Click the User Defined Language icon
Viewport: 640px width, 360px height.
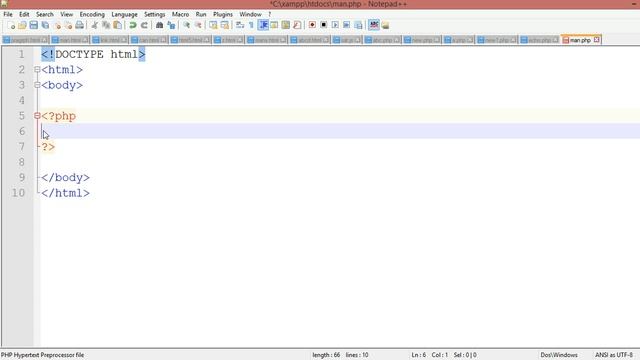pyautogui.click(x=274, y=25)
